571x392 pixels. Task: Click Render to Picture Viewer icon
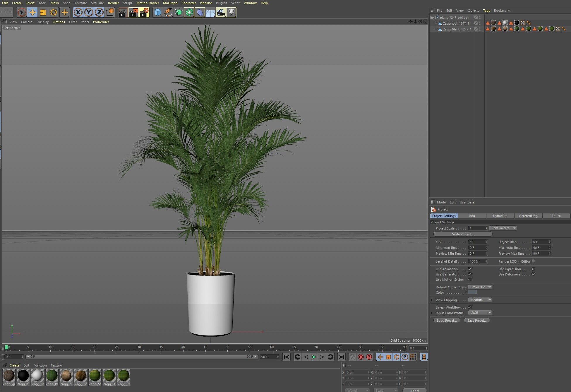(x=133, y=12)
